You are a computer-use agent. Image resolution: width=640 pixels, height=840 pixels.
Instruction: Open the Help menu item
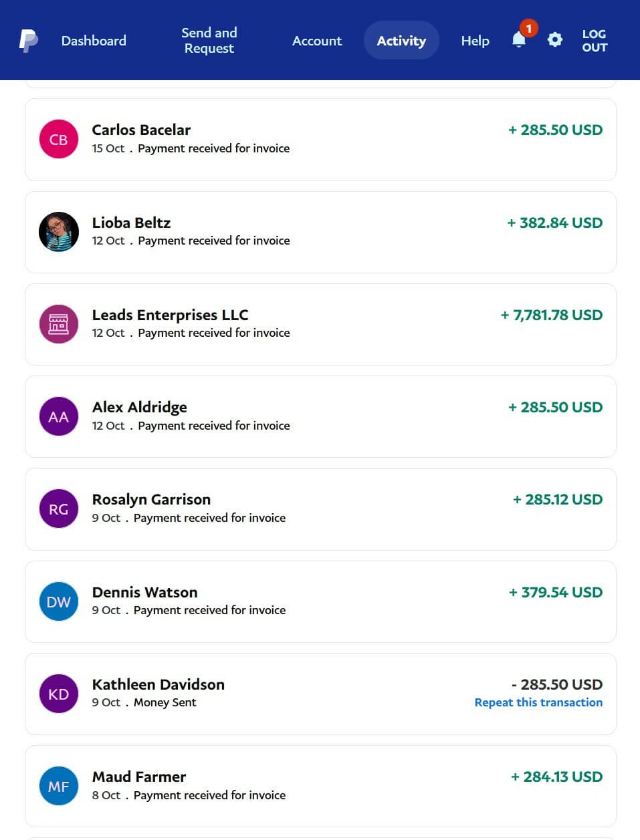click(x=475, y=41)
